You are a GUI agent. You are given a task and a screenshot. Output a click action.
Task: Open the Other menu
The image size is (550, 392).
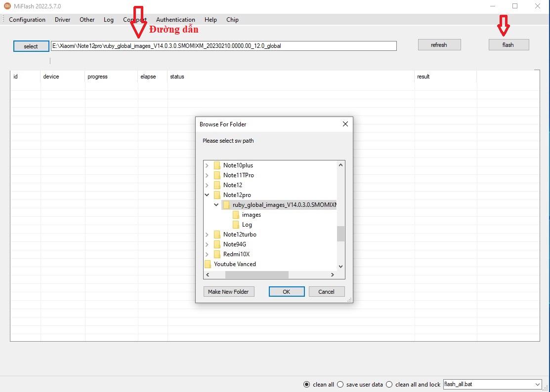tap(87, 20)
